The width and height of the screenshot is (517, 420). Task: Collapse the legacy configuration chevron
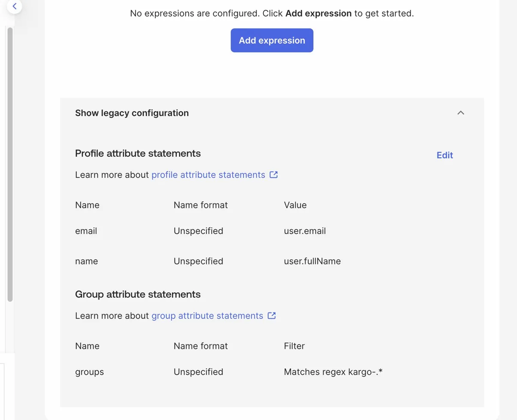coord(461,113)
